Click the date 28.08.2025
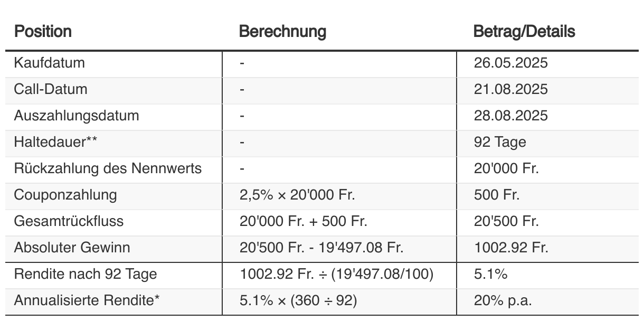The height and width of the screenshot is (321, 644). pos(510,116)
